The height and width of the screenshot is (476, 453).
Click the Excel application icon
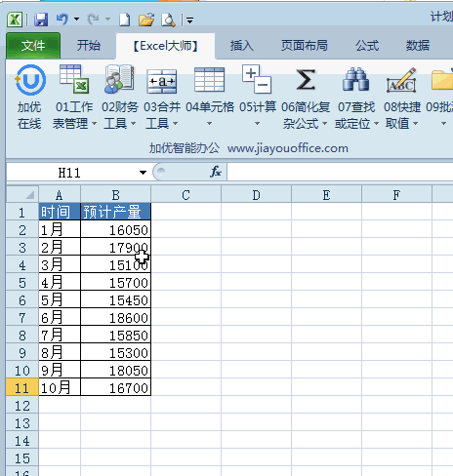[x=15, y=20]
